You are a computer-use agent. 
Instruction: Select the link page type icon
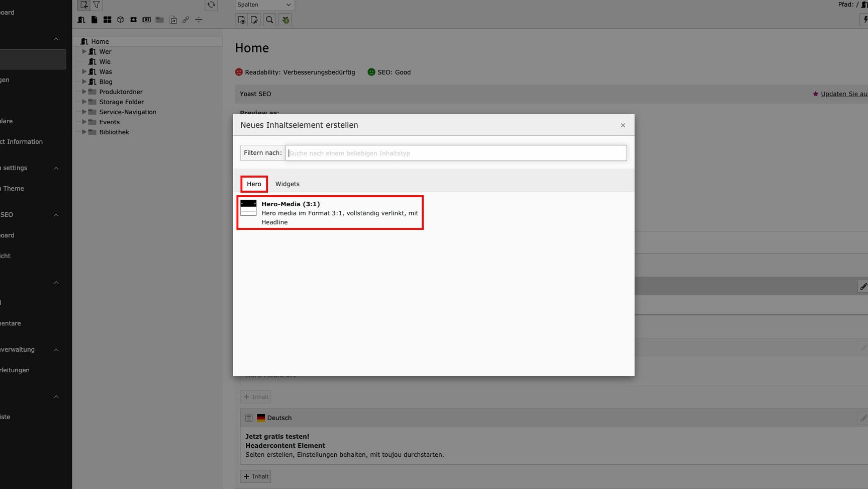coord(185,20)
